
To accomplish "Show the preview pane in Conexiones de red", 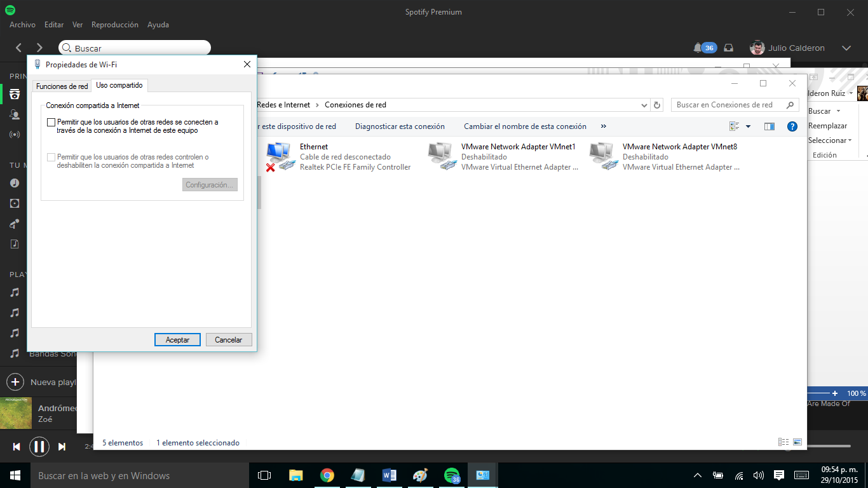I will point(770,126).
